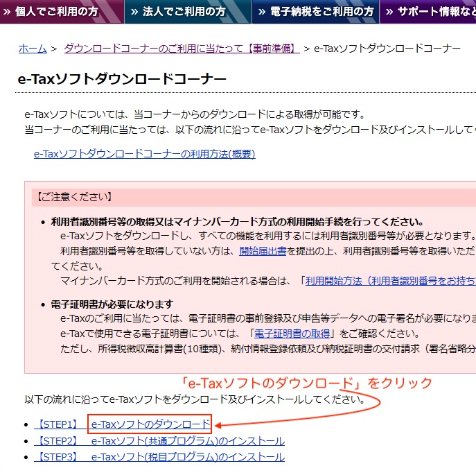Open 【STEP2】 e-Taxソフト(共通プログラム)のインストール
This screenshot has width=476, height=475.
[x=159, y=441]
